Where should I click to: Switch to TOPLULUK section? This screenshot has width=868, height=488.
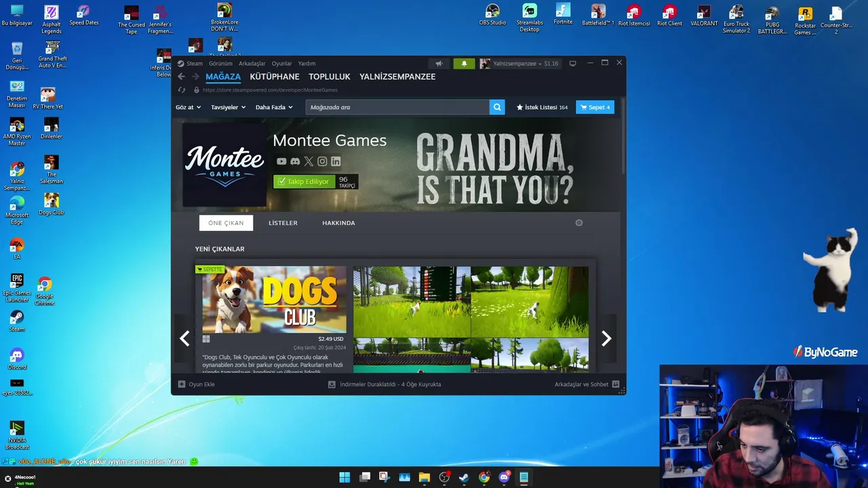330,77
